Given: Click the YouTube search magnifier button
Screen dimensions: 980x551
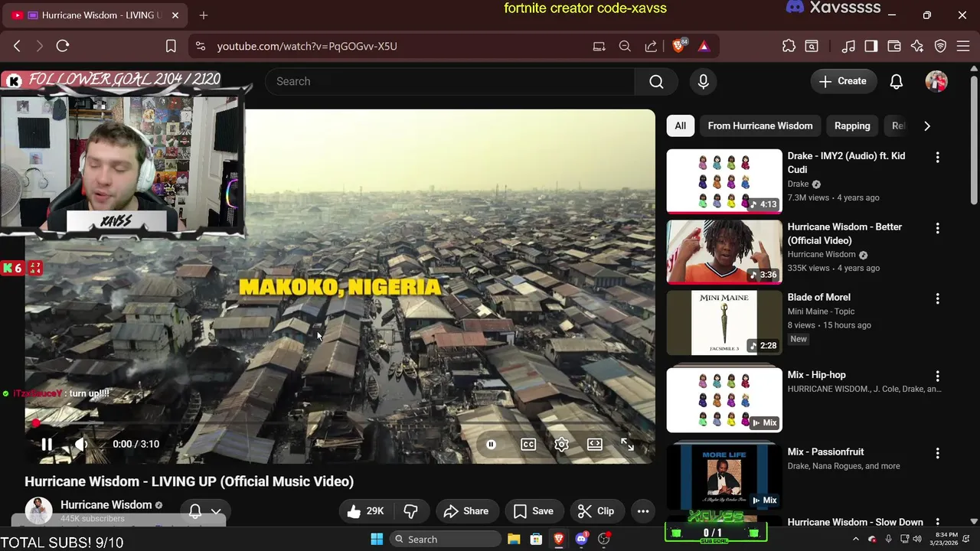Looking at the screenshot, I should 656,81.
